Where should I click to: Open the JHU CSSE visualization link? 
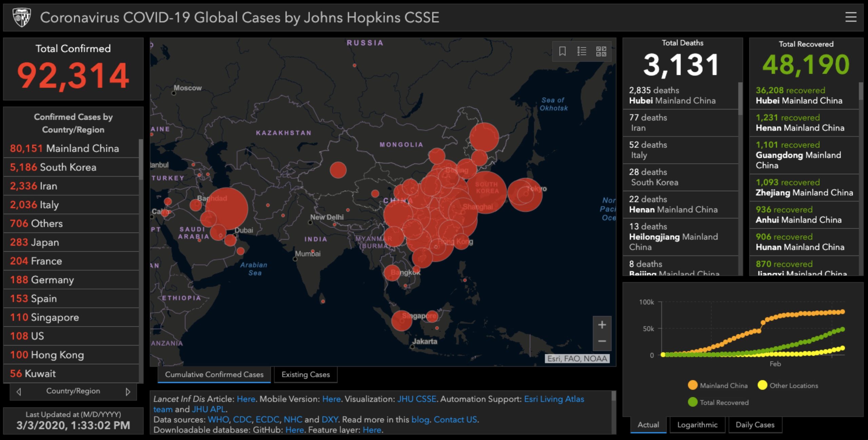[417, 399]
